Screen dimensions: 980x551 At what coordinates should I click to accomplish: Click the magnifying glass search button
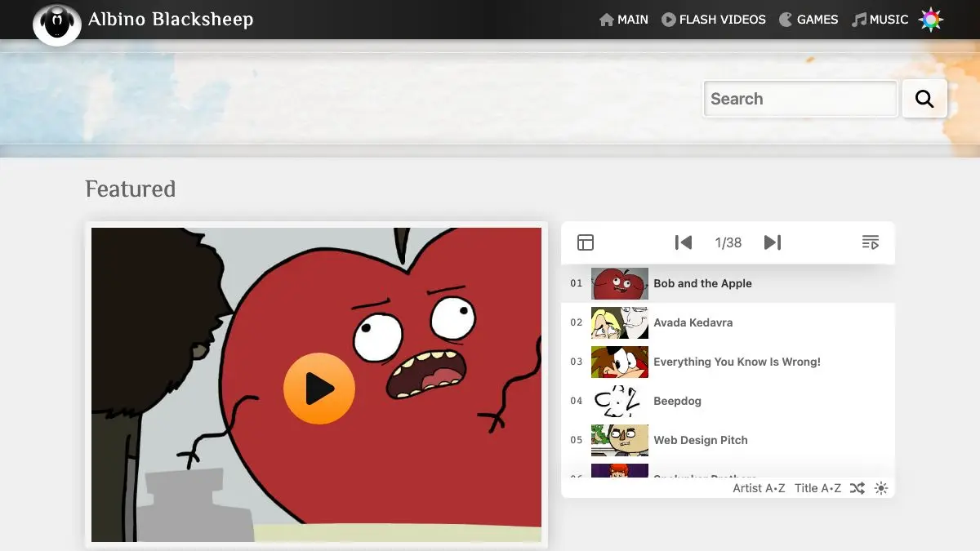924,99
